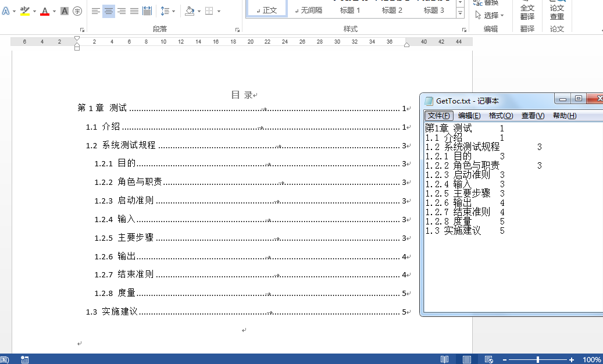The height and width of the screenshot is (364, 603).
Task: Click the 目 录 heading text
Action: point(242,95)
